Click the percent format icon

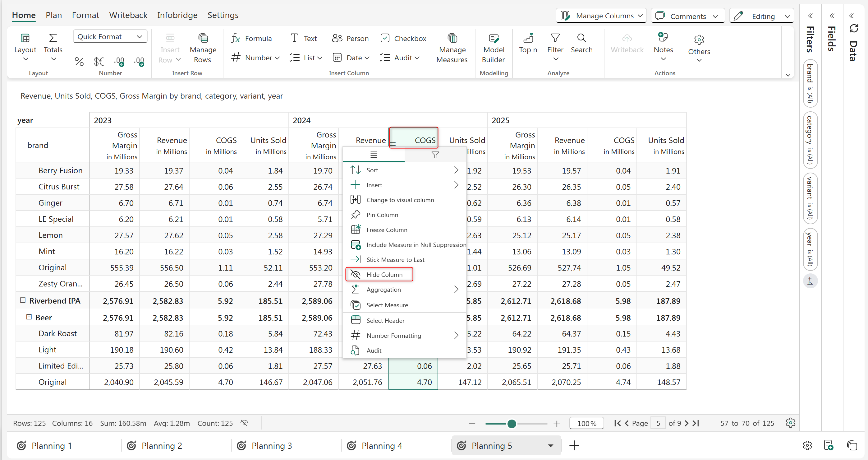[x=79, y=61]
